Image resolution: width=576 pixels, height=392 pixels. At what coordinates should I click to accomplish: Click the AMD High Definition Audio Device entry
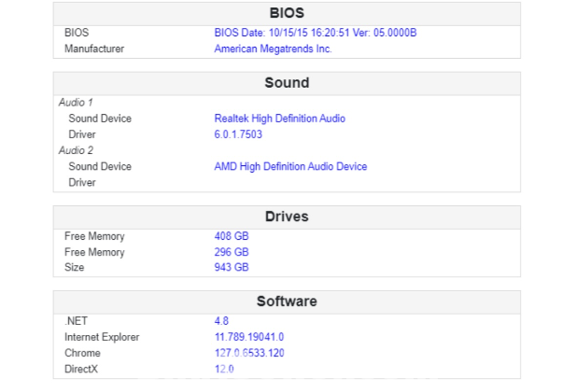pyautogui.click(x=290, y=166)
